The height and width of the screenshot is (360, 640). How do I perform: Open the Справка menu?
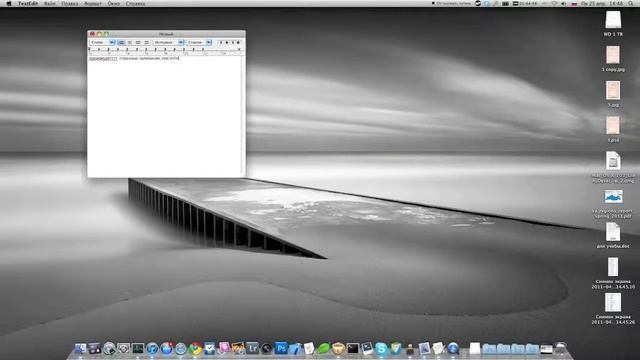click(x=135, y=3)
